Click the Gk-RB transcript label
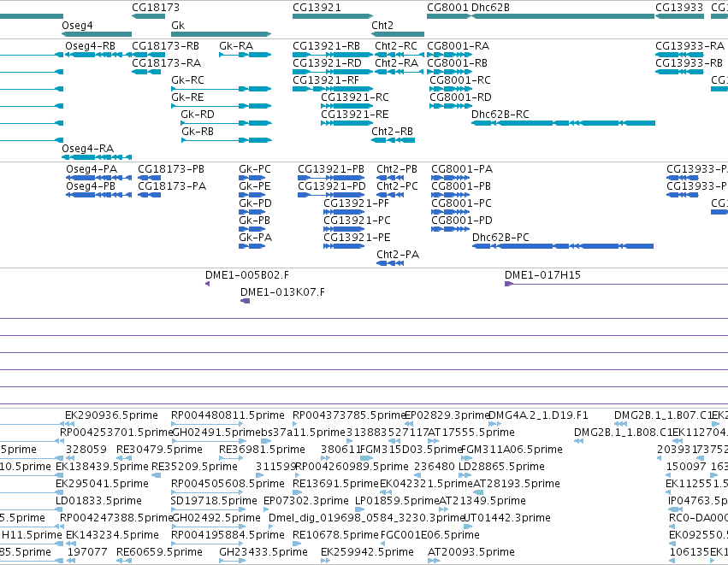 pos(198,132)
